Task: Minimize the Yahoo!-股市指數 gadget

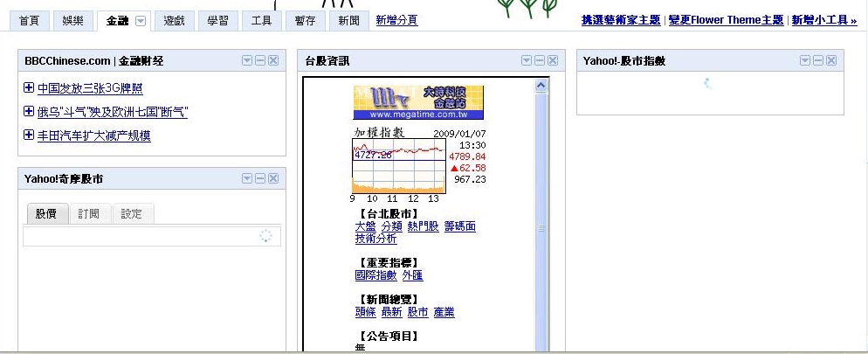Action: tap(818, 61)
